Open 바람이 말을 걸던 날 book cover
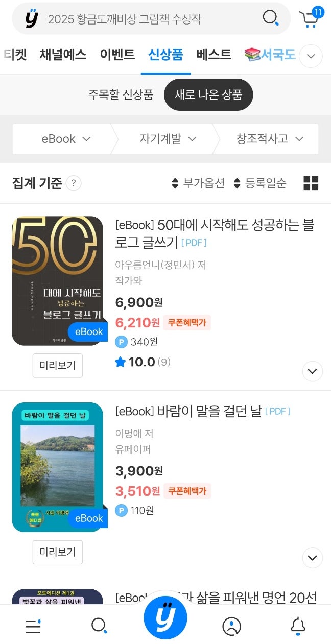Viewport: 331px width, 644px height. 58,467
